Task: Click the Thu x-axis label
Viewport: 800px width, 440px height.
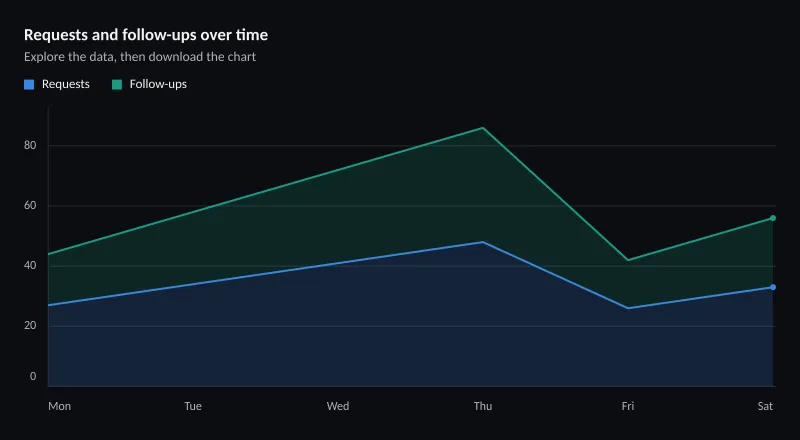Action: click(483, 406)
